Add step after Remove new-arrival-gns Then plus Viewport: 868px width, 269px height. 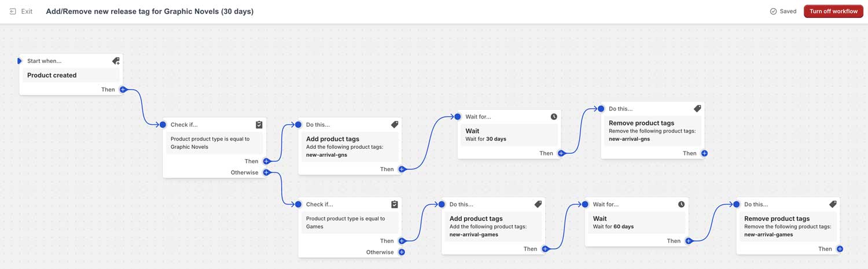[704, 153]
